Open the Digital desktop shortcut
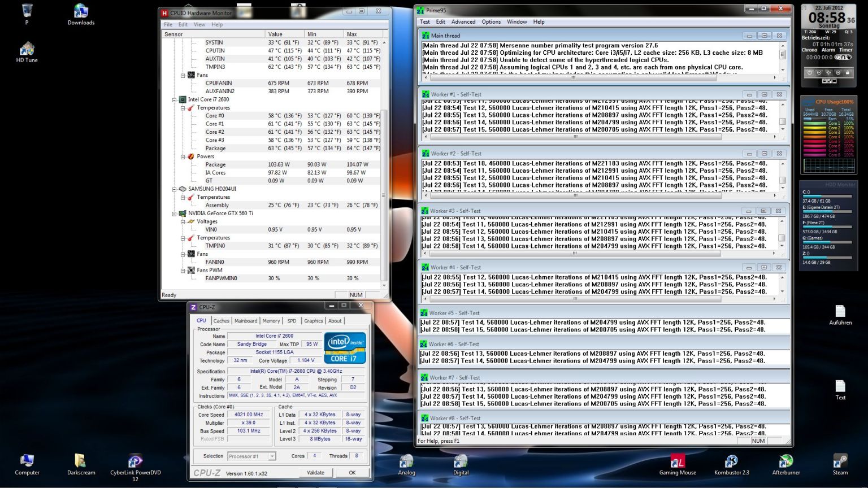Image resolution: width=868 pixels, height=488 pixels. [x=461, y=464]
